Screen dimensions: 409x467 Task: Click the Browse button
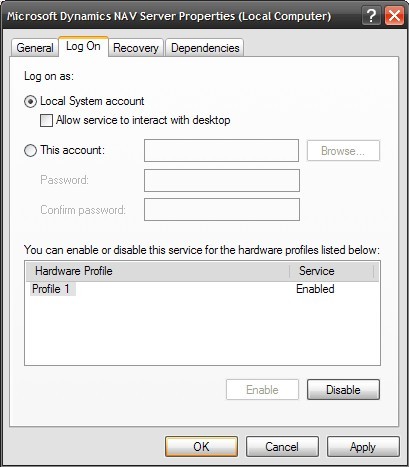343,151
